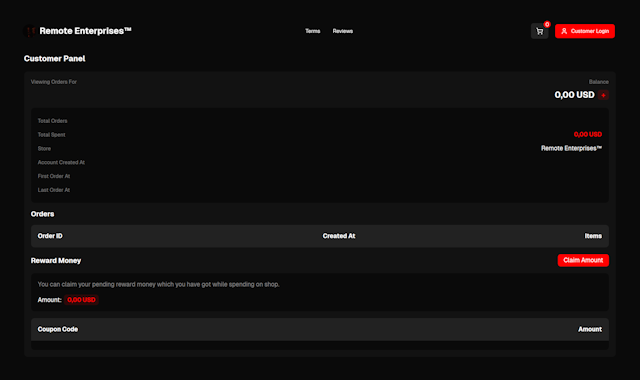
Task: Click the Total Orders label
Action: pos(53,121)
